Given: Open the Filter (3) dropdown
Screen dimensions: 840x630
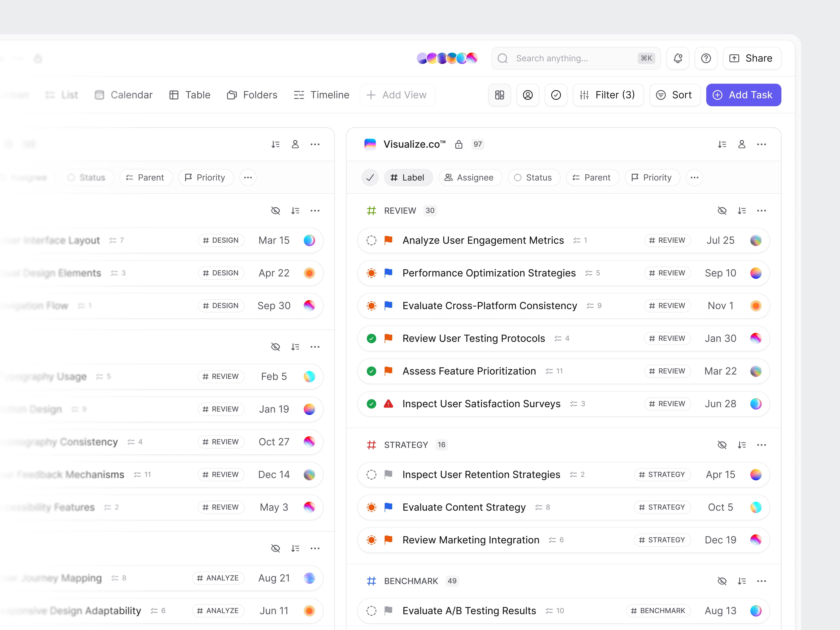Looking at the screenshot, I should 608,95.
